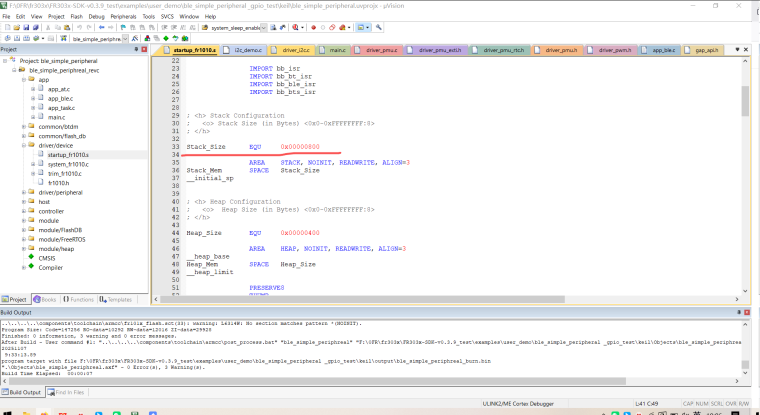
Task: Open the Peripherals menu
Action: click(x=123, y=16)
